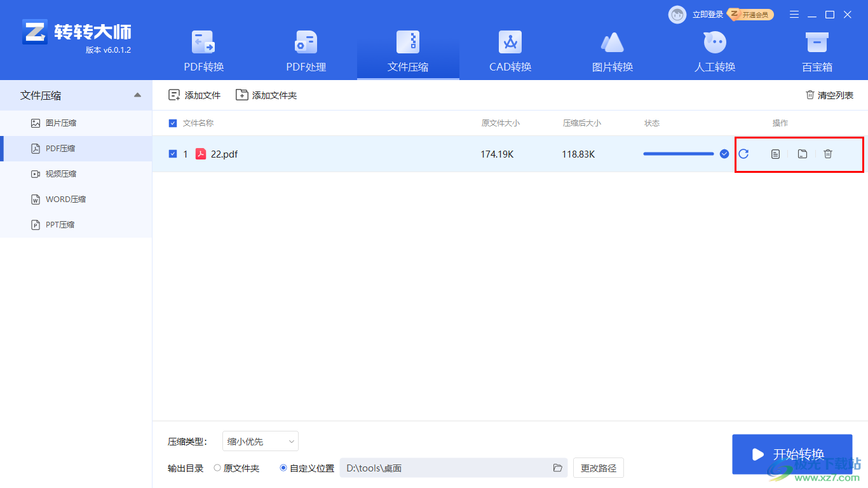Select the 原文件夹 radio button
Image resolution: width=868 pixels, height=488 pixels.
tap(217, 468)
